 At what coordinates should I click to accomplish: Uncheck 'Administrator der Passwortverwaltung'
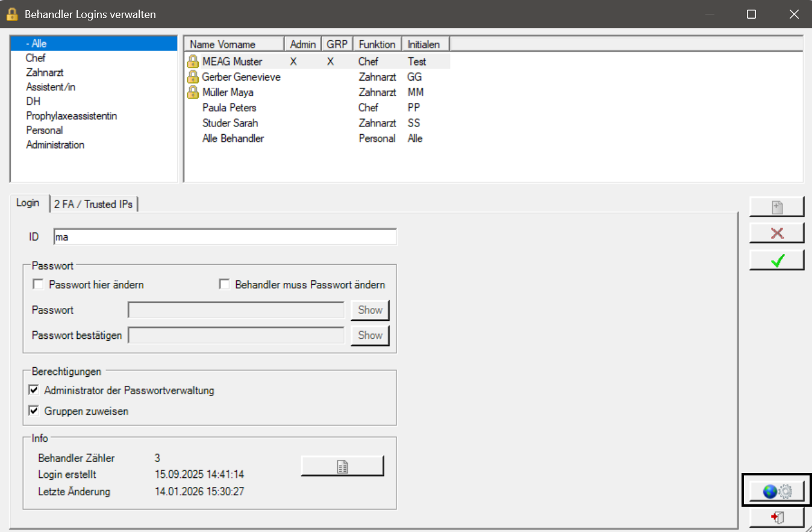click(x=34, y=391)
